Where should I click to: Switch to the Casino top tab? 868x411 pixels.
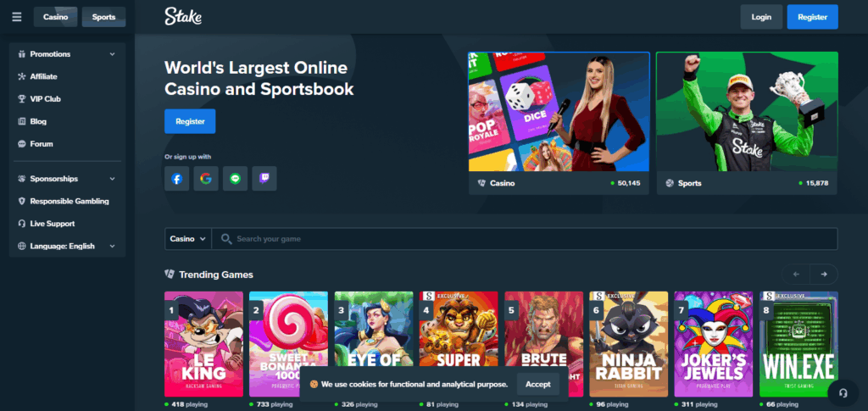coord(55,17)
